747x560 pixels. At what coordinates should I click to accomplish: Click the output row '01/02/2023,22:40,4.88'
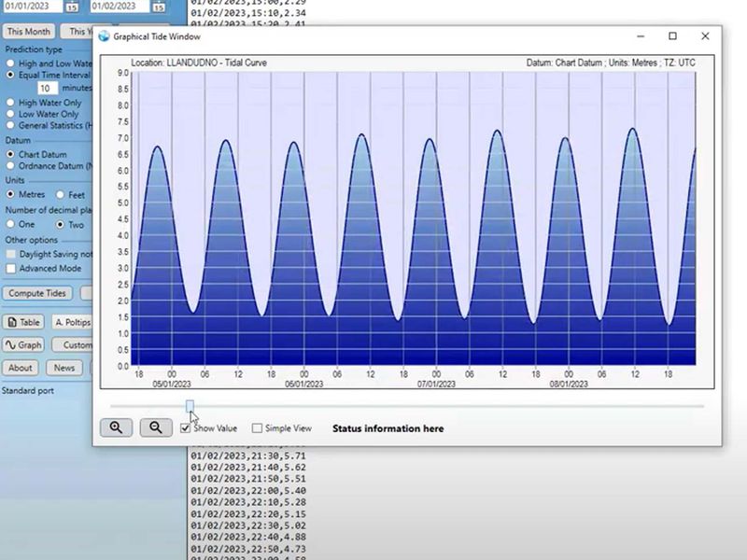point(248,538)
